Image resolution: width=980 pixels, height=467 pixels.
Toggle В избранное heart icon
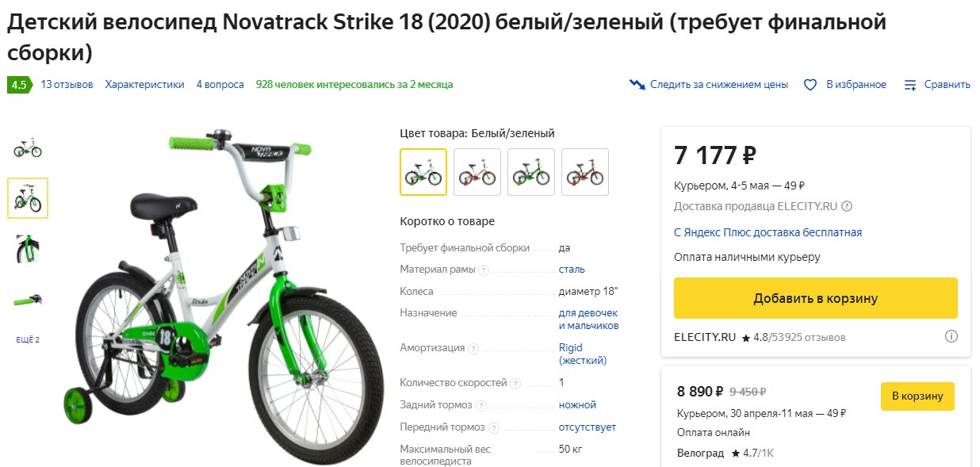click(810, 83)
